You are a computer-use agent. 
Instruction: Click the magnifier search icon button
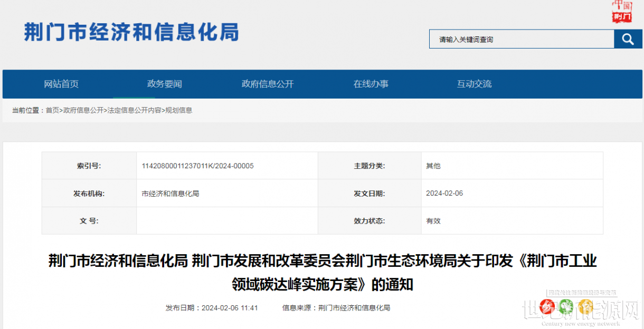[x=628, y=39]
